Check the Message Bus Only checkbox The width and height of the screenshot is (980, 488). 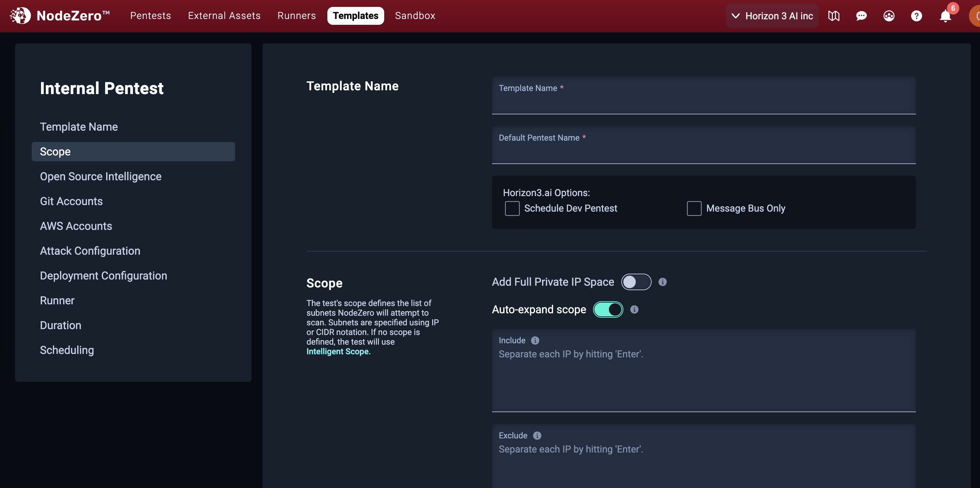pyautogui.click(x=694, y=209)
